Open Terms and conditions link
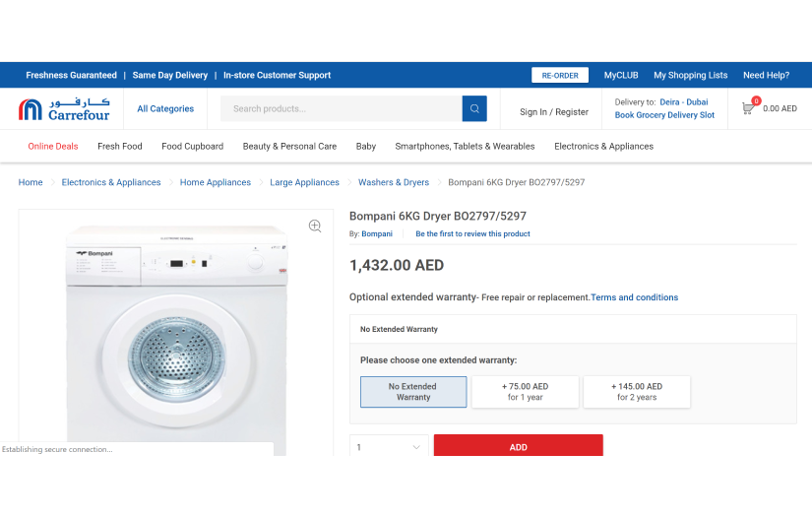This screenshot has height=517, width=812. coord(635,297)
